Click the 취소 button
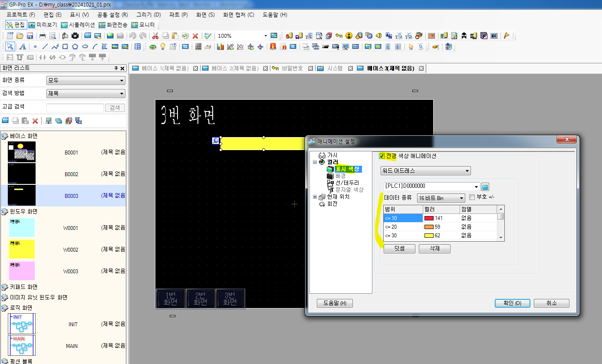This screenshot has height=364, width=602. (551, 303)
